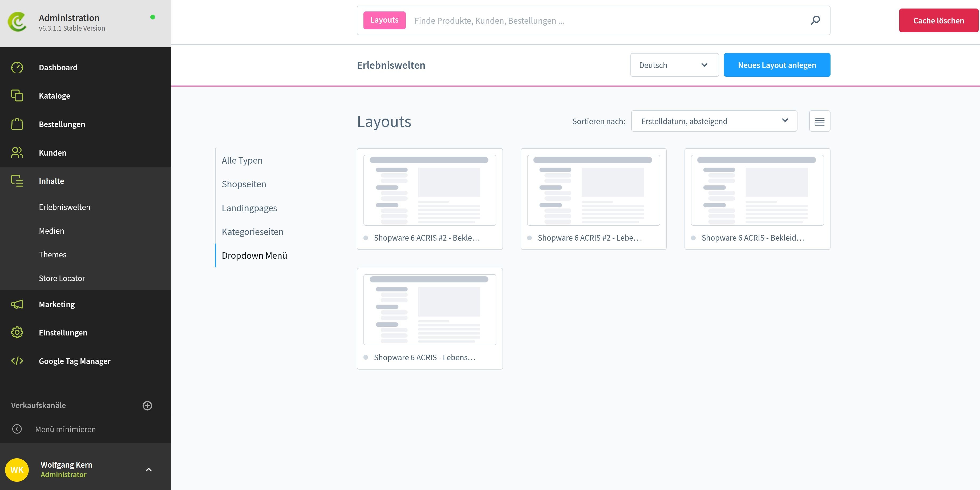Filter layouts by Kategorieseiten
Image resolution: width=980 pixels, height=490 pixels.
pos(253,232)
